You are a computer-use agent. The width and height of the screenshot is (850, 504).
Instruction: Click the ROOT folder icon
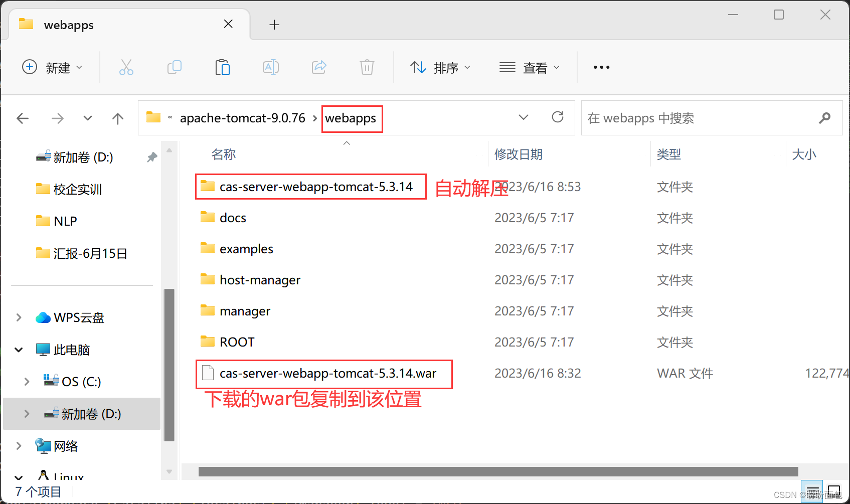[208, 342]
